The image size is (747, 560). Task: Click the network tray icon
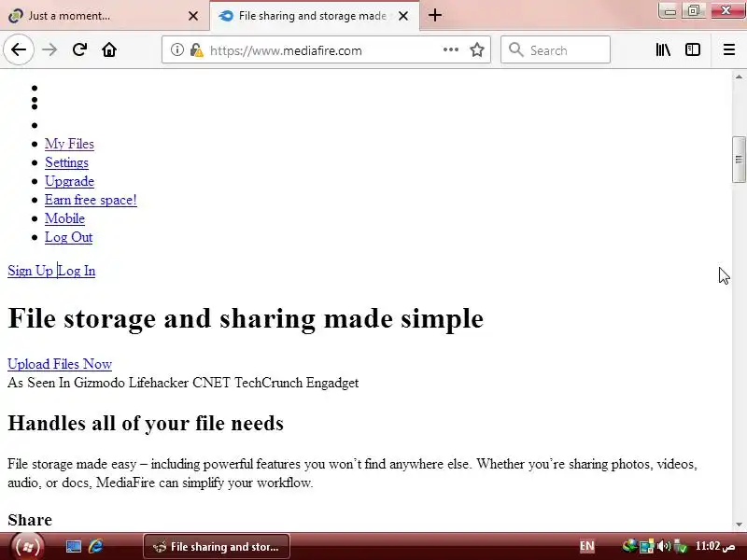point(647,546)
